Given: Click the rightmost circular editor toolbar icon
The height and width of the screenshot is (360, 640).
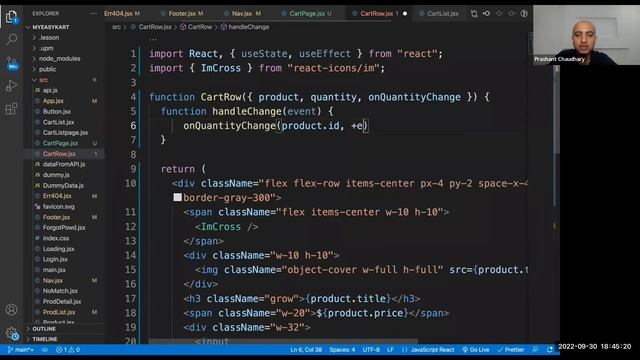Looking at the screenshot, I should (x=524, y=13).
